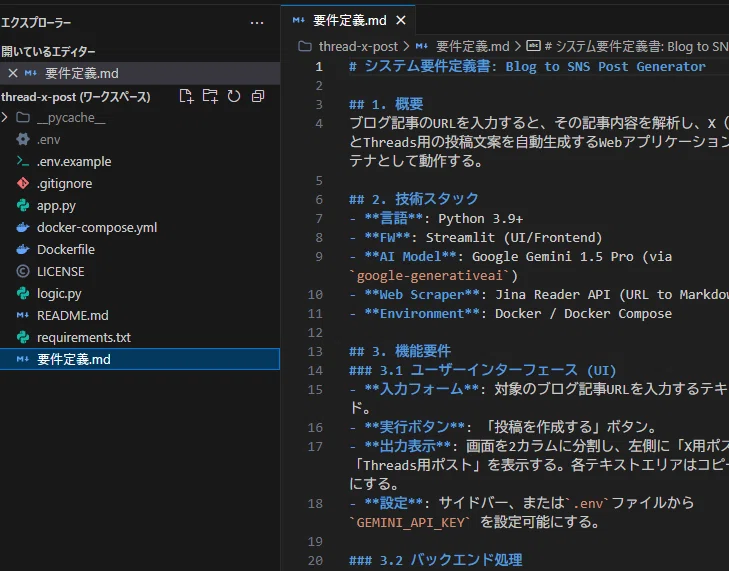Switch to the 要件定義.md editor tab

pos(348,20)
